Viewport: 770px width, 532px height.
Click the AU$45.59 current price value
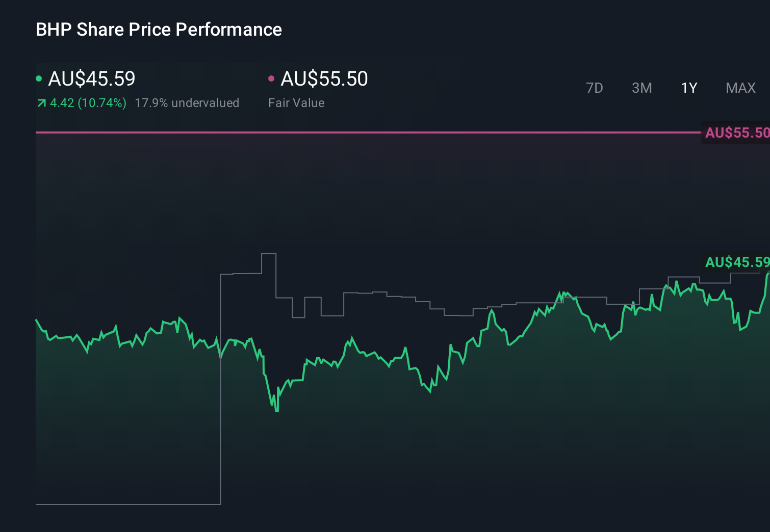click(x=91, y=78)
